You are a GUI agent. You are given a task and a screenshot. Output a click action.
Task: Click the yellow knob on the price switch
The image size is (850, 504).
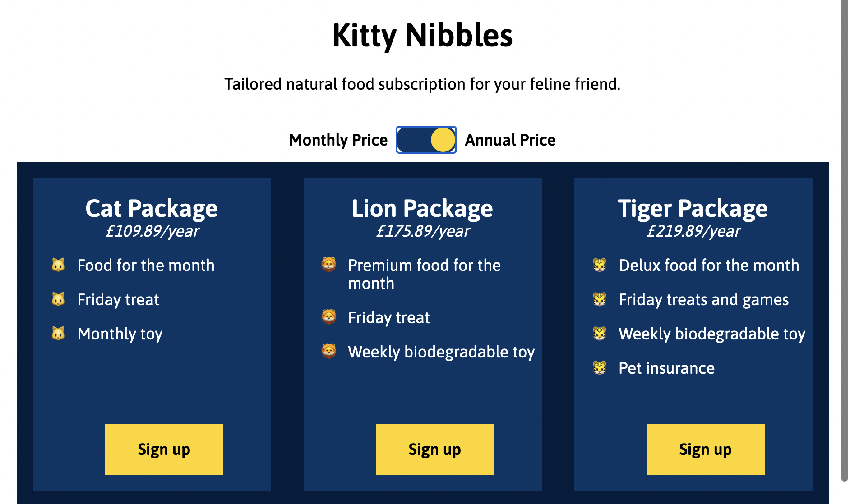pos(443,140)
